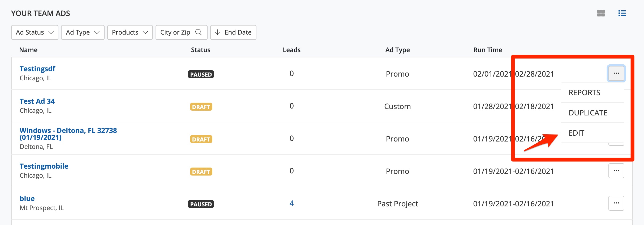Focus the City or Zip search field
Viewport: 644px width, 225px height.
175,32
